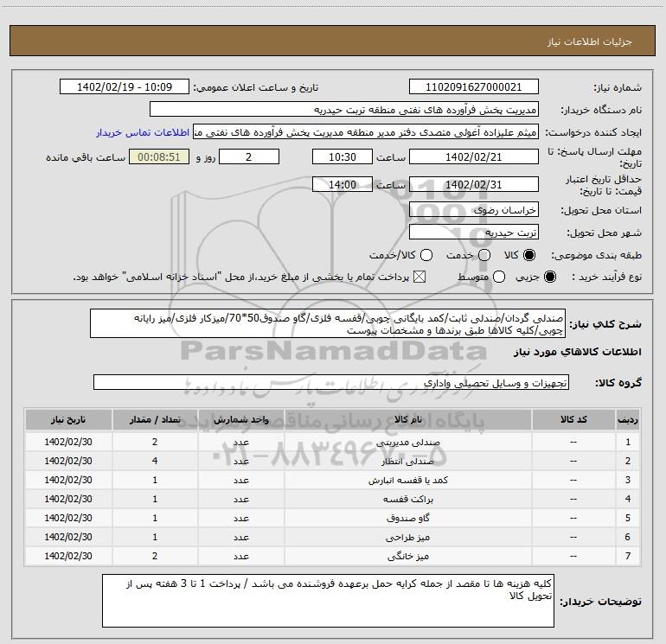Click the کد کالا column header
Screen dimensions: 666x644
point(573,419)
